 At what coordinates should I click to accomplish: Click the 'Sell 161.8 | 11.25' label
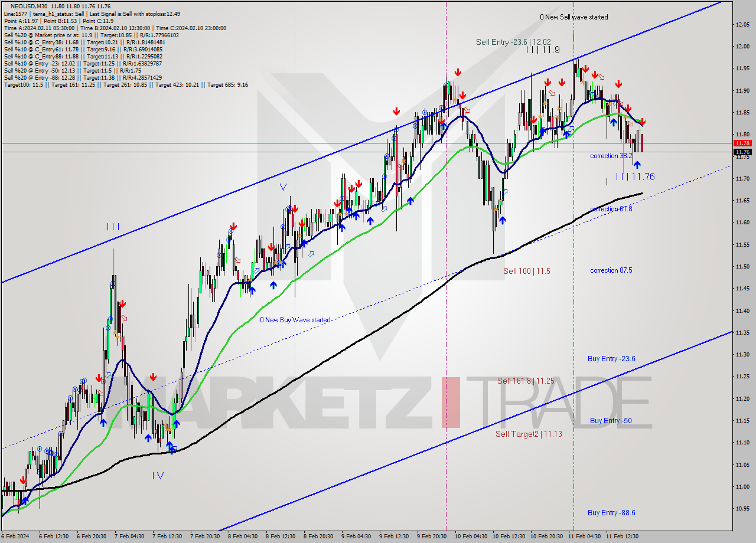coord(526,381)
